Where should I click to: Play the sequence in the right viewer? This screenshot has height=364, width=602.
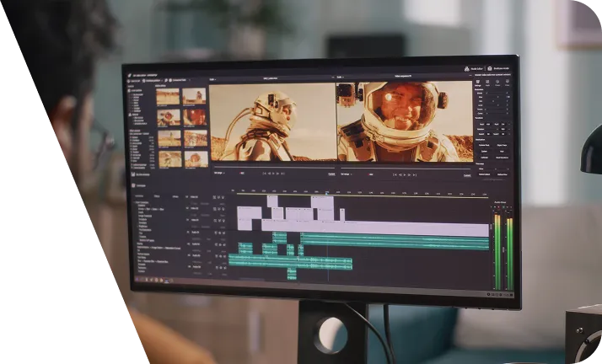[405, 175]
